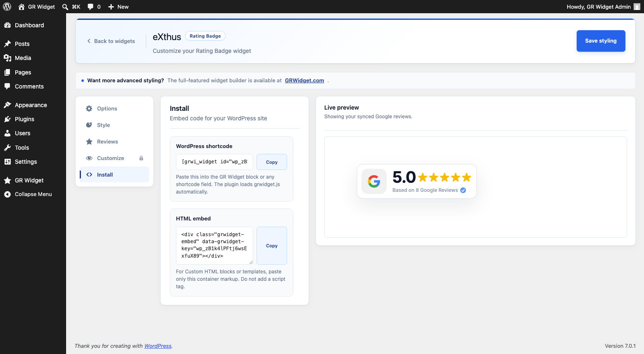The height and width of the screenshot is (354, 644).
Task: Click the Pages icon in sidebar
Action: [7, 72]
